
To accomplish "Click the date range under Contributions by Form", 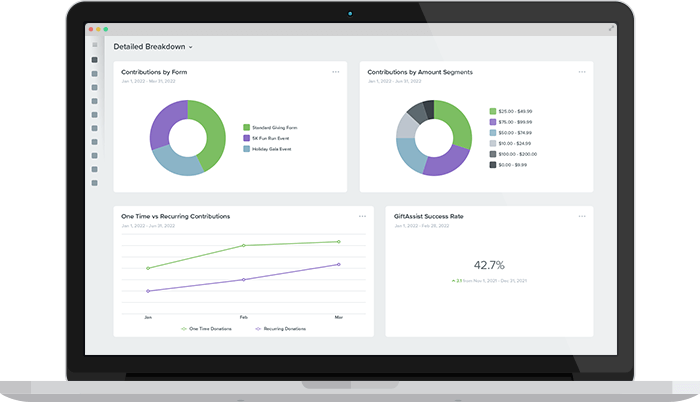I will pos(148,81).
